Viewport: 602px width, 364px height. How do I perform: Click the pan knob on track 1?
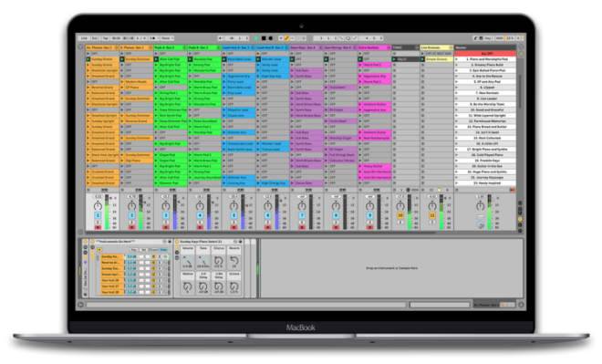[x=98, y=206]
